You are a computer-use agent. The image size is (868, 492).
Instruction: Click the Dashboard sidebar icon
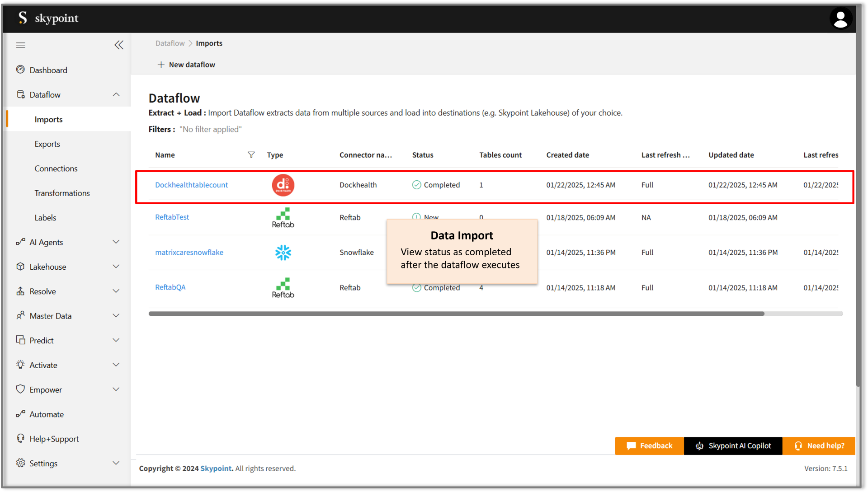(20, 70)
